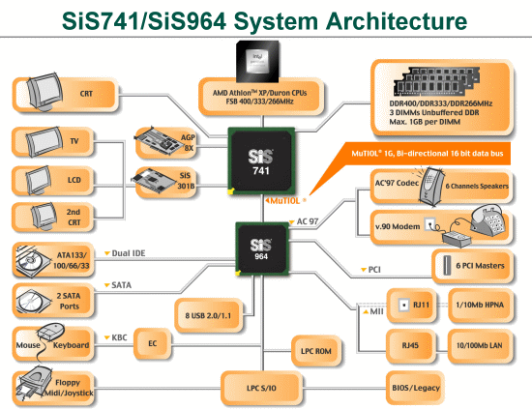Click the SiS741/SiS964 System Architecture title

coord(265,21)
